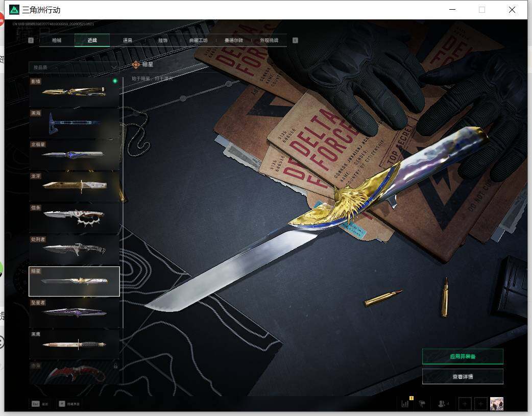Select the 北极星 dagger skin thumbnail
Image resolution: width=532 pixels, height=416 pixels.
coord(75,154)
